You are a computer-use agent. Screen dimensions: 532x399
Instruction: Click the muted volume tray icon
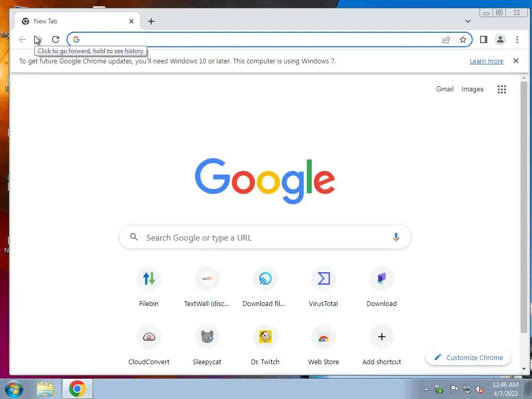(480, 389)
